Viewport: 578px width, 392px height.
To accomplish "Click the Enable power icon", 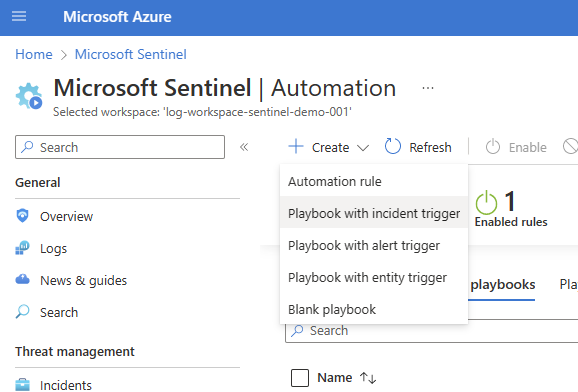I will coord(492,147).
